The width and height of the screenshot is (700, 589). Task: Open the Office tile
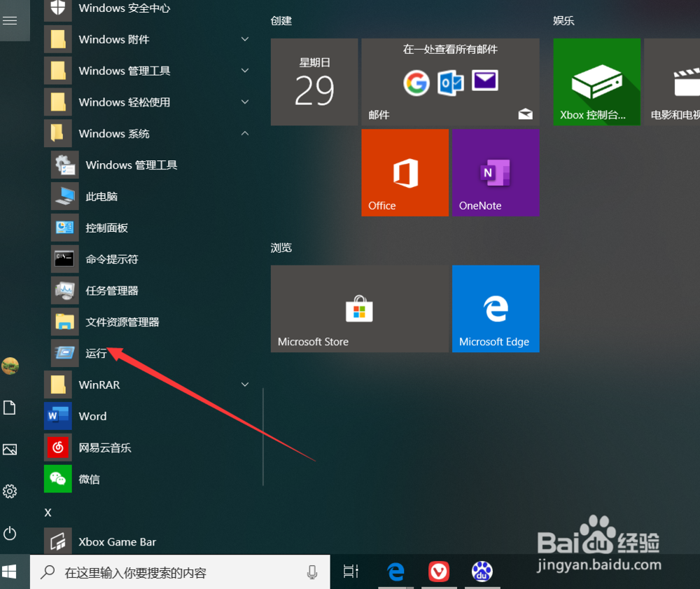point(405,173)
